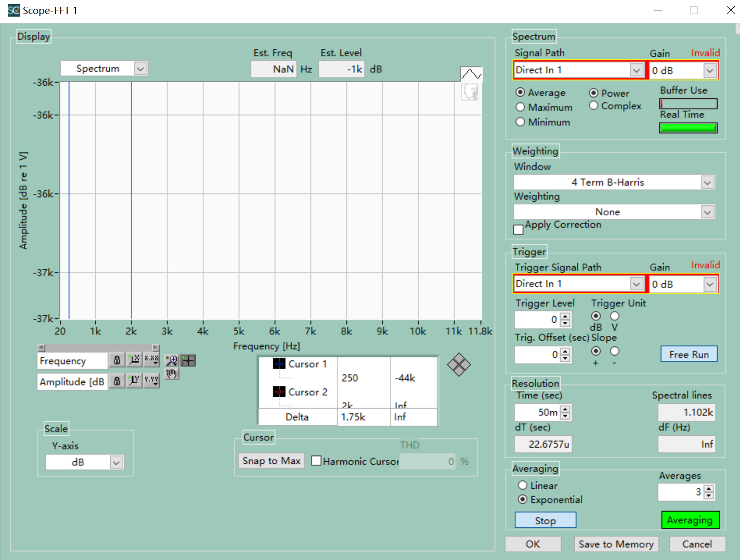
Task: Select the cursor movement crosshair tool
Action: click(x=188, y=360)
